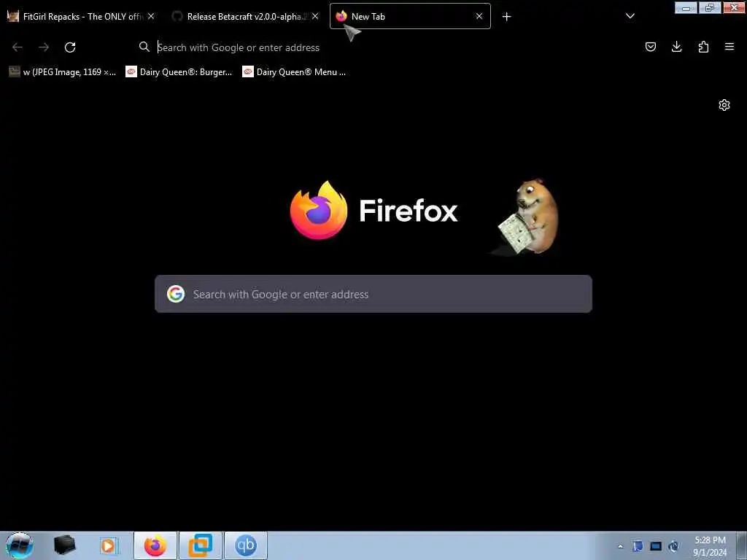Click the center Google search box
Screen dimensions: 747x560
coord(373,294)
